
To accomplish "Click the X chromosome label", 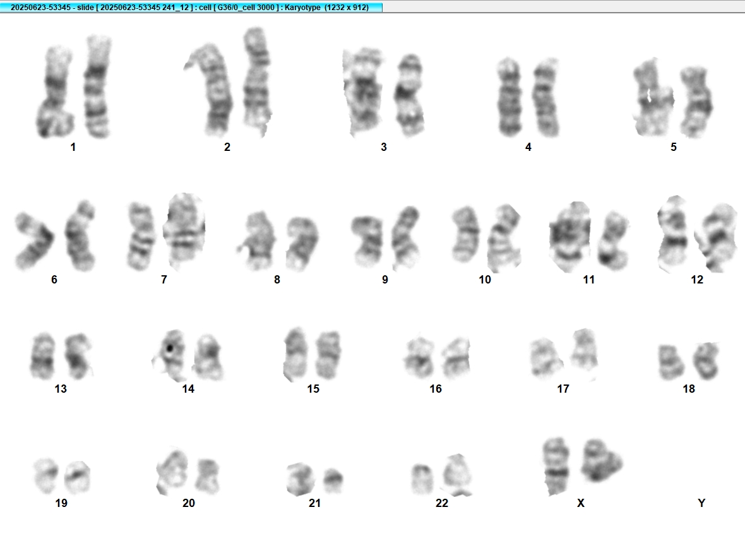I will point(581,503).
